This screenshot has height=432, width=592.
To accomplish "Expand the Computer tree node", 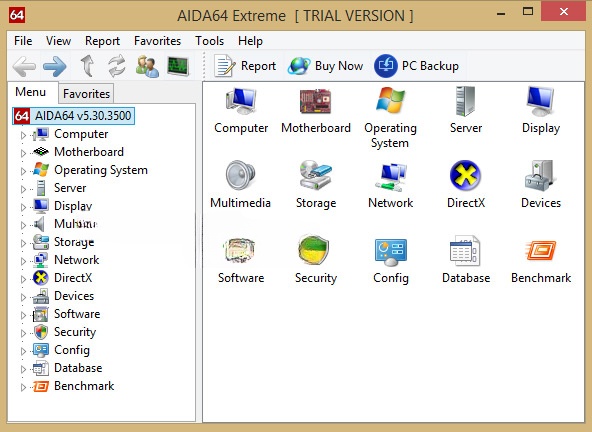I will click(x=23, y=135).
